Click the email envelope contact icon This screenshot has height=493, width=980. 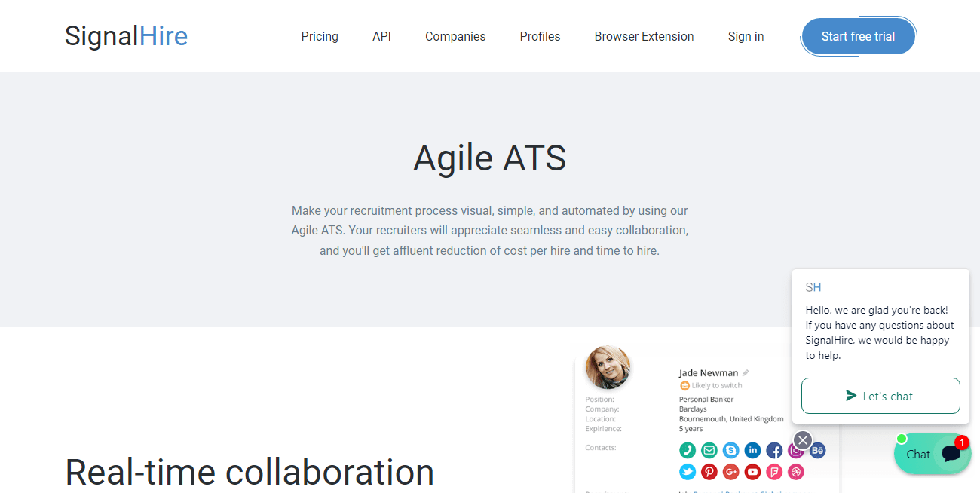point(709,451)
